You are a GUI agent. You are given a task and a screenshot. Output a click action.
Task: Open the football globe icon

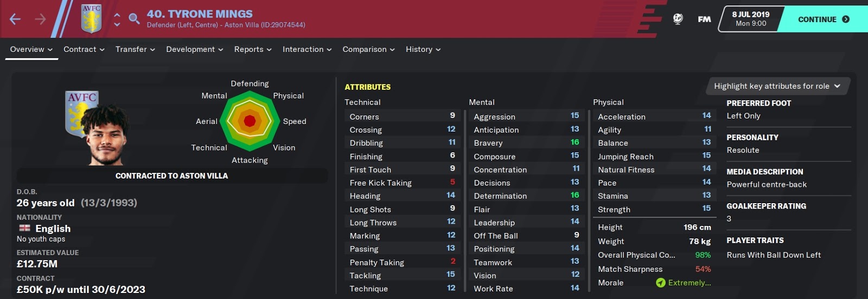pos(678,19)
